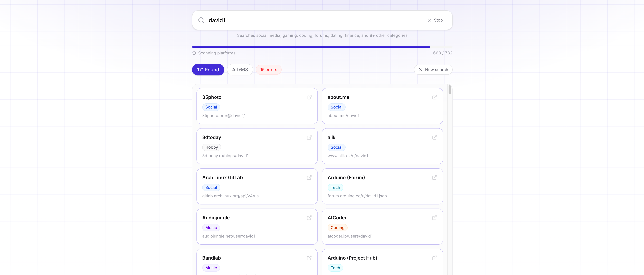644x275 pixels.
Task: Select the 3dtoday result card title
Action: coord(212,138)
